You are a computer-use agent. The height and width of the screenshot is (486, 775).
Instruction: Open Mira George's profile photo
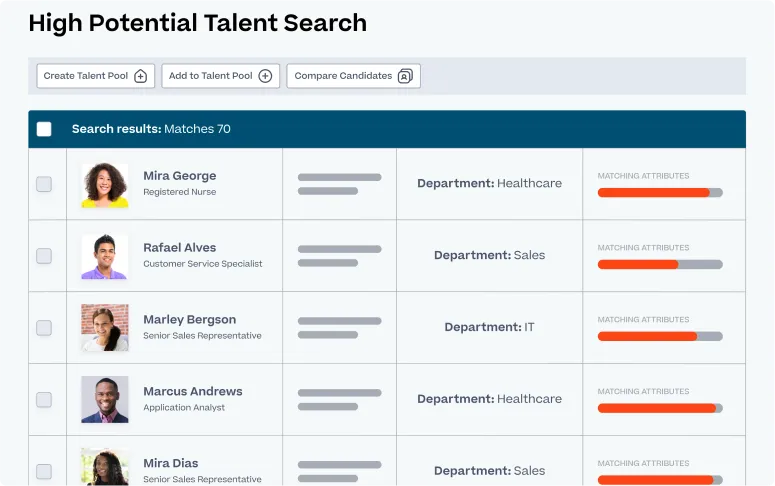coord(105,184)
